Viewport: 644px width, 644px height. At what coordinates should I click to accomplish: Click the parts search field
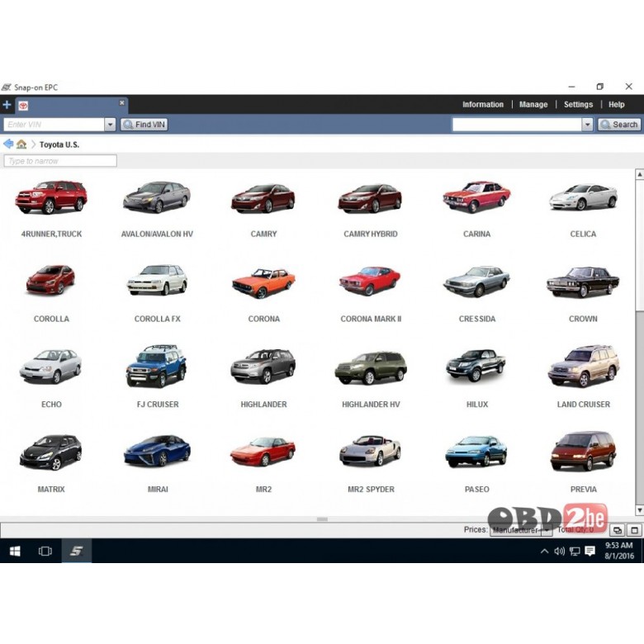click(x=517, y=125)
